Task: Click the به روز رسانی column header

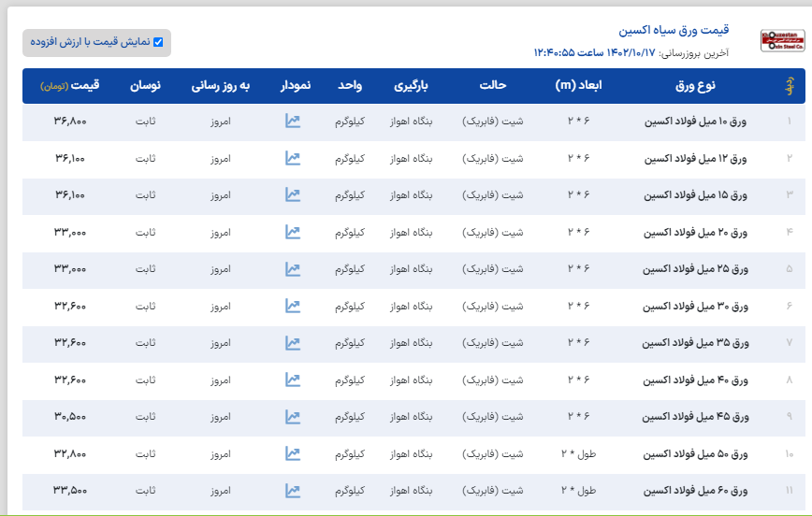Action: click(222, 86)
